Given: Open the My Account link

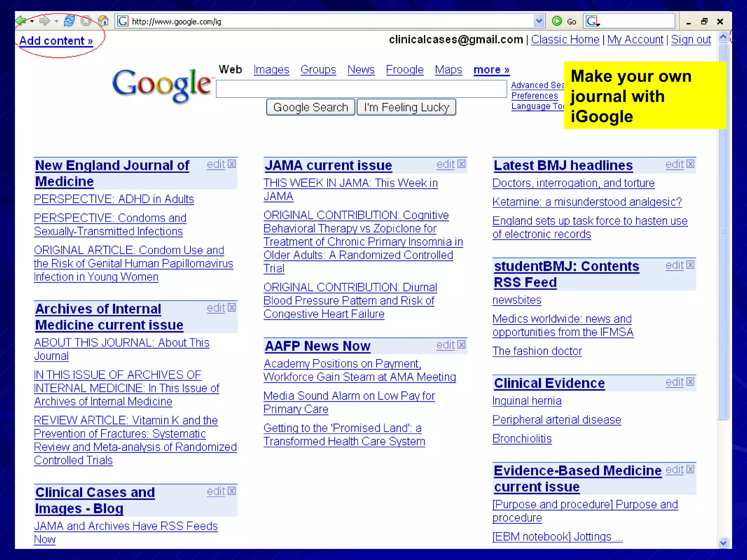Looking at the screenshot, I should [x=635, y=39].
